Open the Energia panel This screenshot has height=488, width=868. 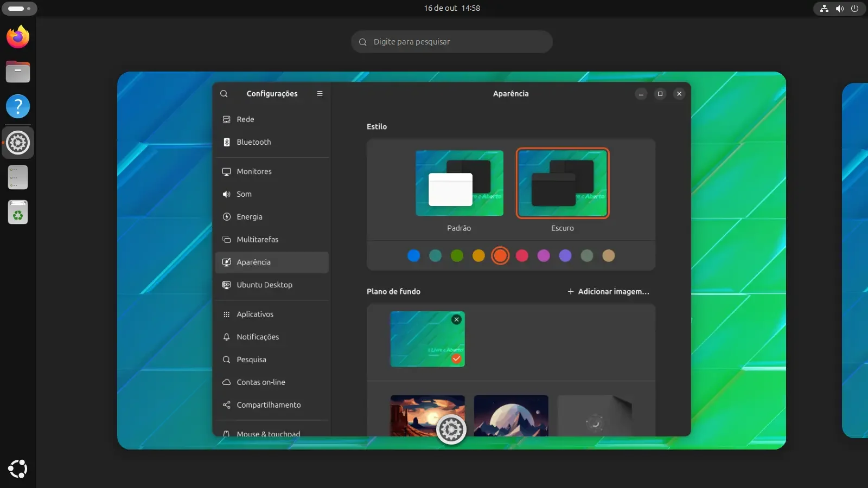(x=272, y=217)
